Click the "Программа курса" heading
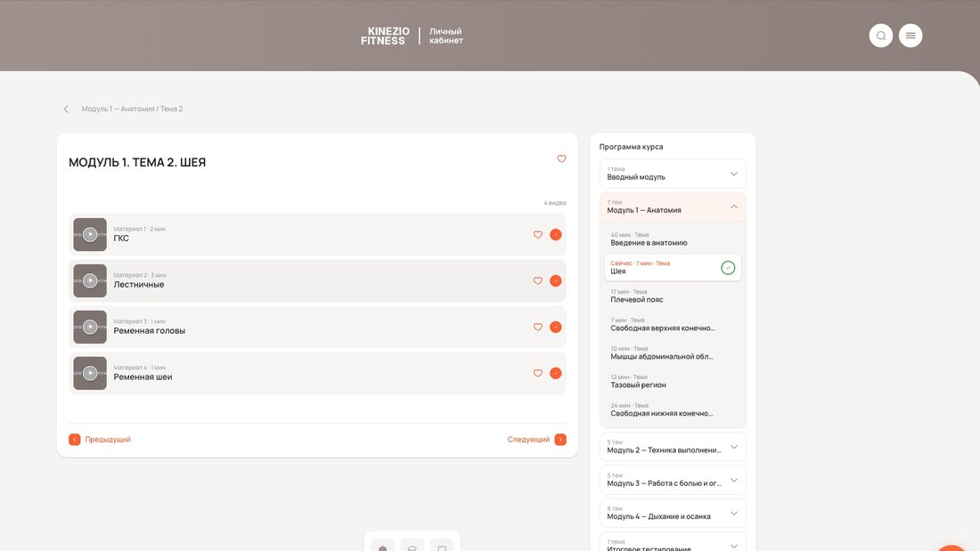980x551 pixels. coord(632,147)
